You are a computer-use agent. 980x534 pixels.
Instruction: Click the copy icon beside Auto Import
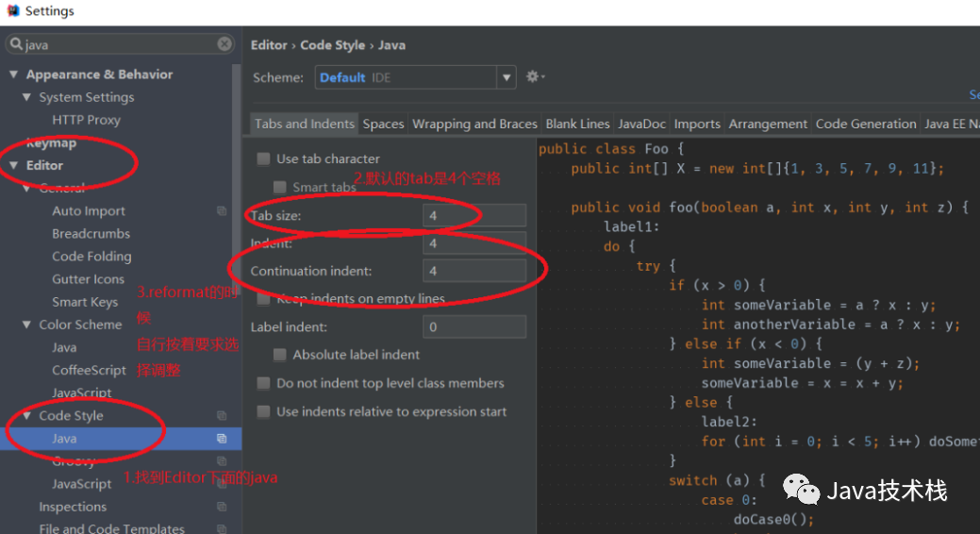point(222,211)
